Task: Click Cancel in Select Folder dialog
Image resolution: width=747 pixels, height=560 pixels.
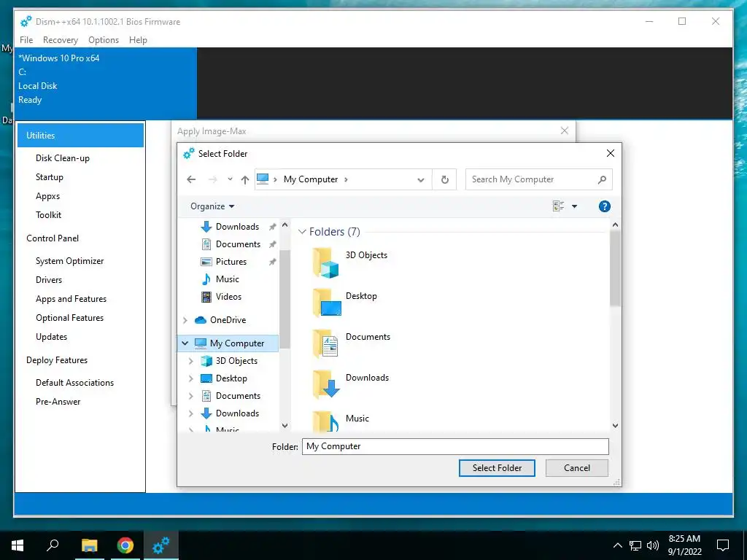Action: (577, 468)
